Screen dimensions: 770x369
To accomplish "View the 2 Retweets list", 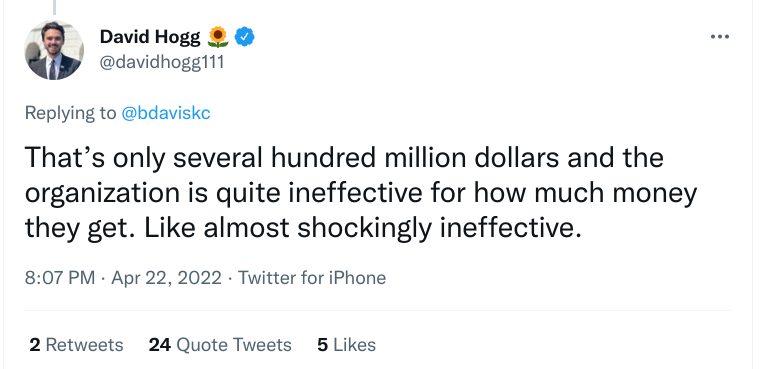I will 76,345.
